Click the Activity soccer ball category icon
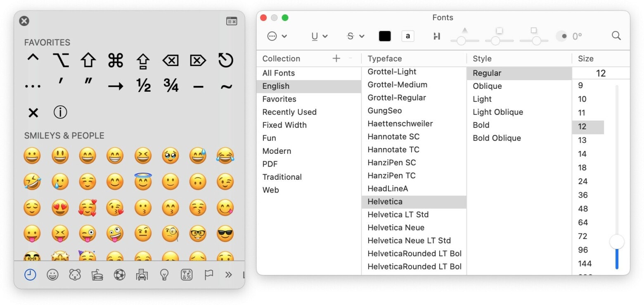644x305 pixels. click(x=120, y=274)
